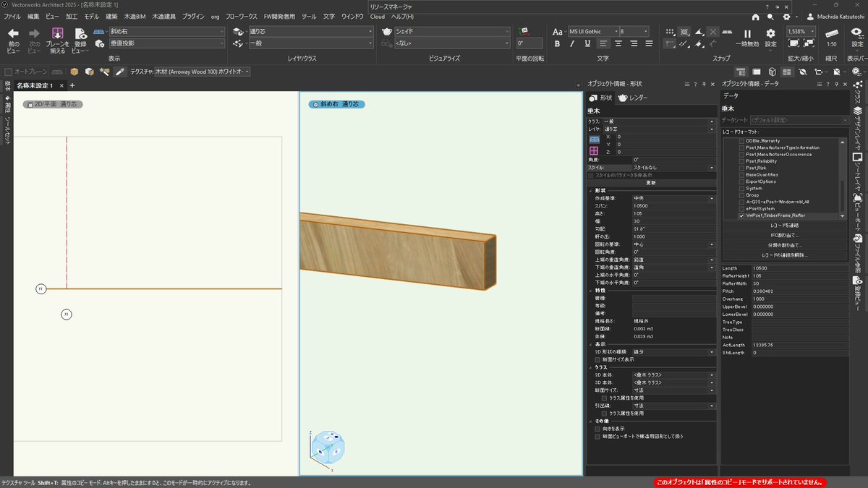Click the red attribute color grid swatch near レイヤ settings
This screenshot has height=488, width=868.
594,151
